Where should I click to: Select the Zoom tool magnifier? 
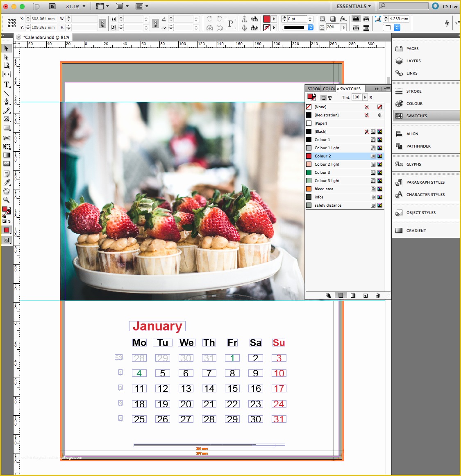(7, 200)
